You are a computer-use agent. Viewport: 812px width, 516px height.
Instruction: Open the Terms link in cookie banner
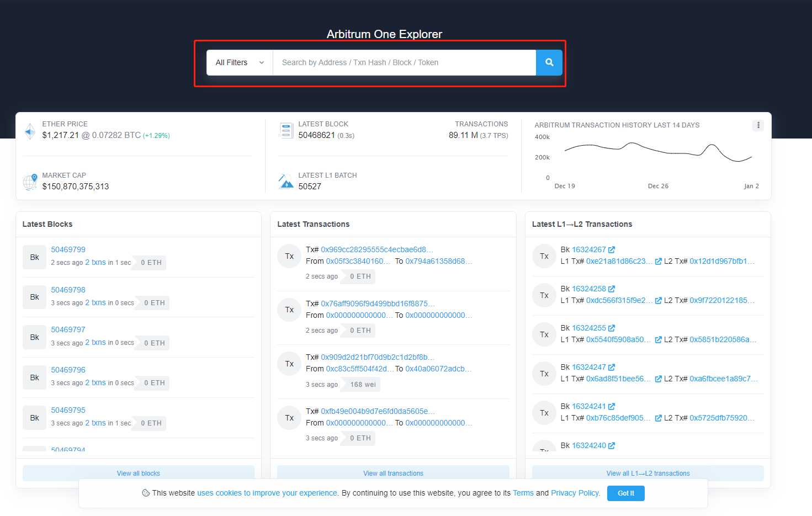523,493
